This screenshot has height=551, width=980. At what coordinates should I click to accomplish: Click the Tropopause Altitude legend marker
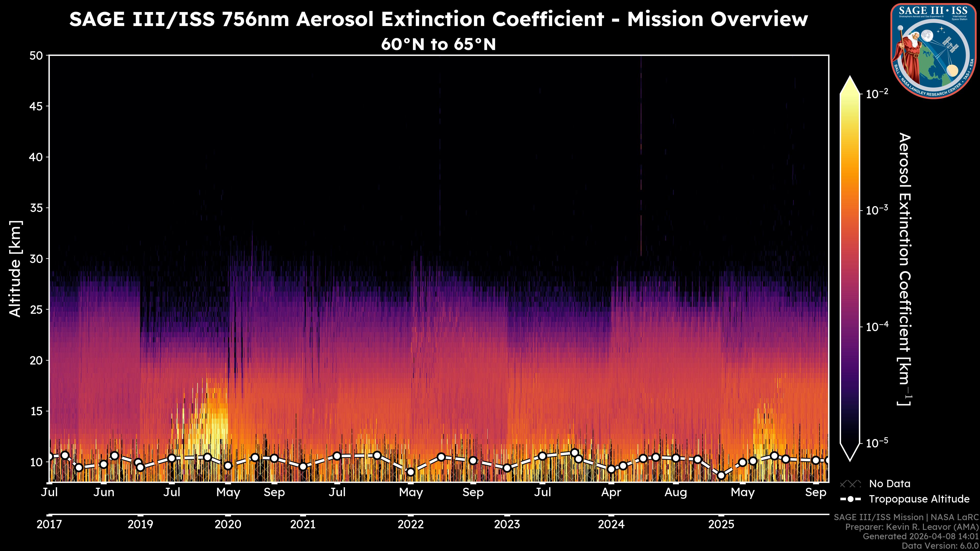click(850, 499)
